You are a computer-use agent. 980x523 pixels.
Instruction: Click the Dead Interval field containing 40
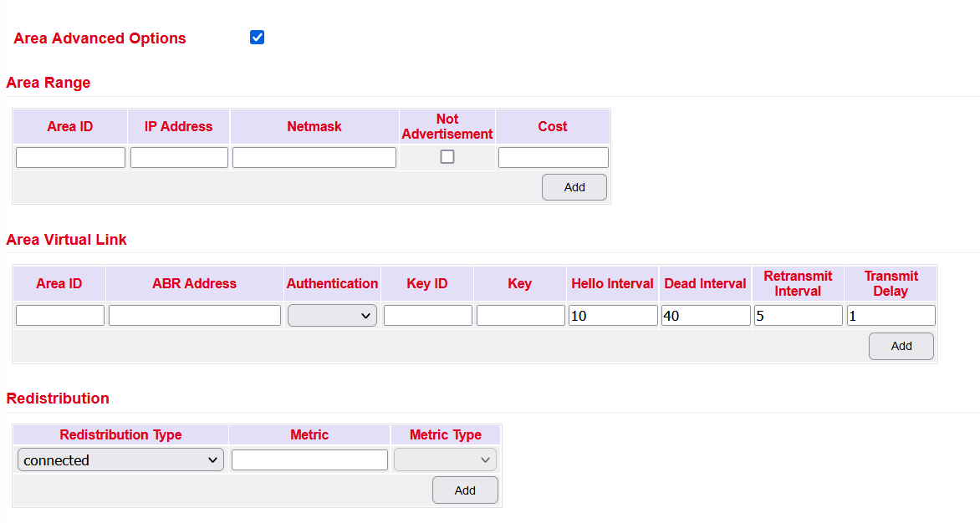706,315
